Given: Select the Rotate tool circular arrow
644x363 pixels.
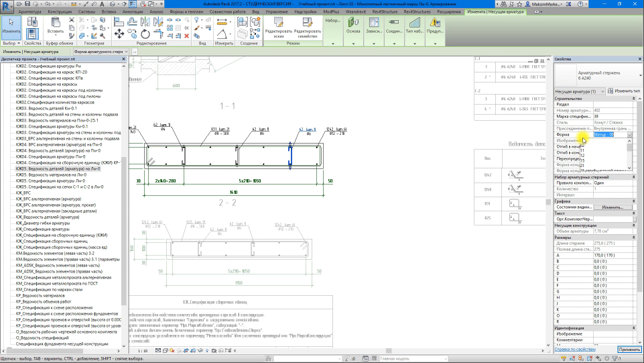Looking at the screenshot, I should pos(145,34).
